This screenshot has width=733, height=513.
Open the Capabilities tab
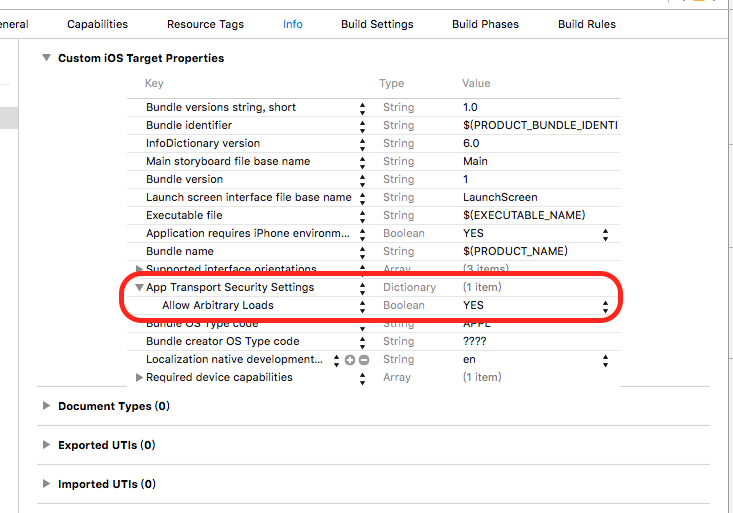(x=97, y=24)
